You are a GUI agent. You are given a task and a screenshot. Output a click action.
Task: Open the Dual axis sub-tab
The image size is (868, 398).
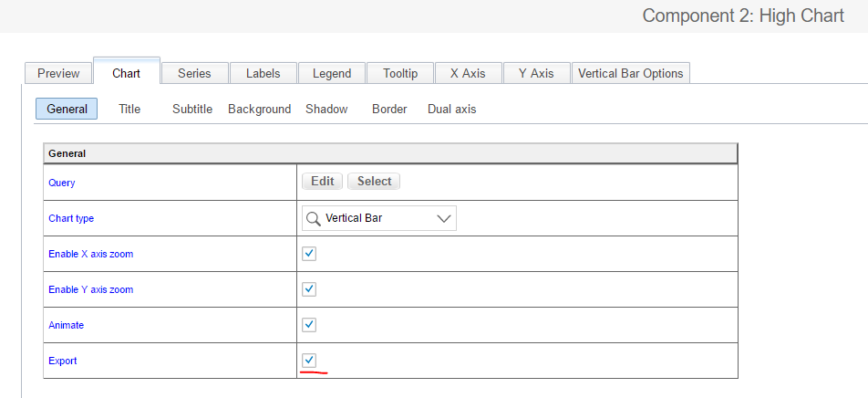[451, 110]
